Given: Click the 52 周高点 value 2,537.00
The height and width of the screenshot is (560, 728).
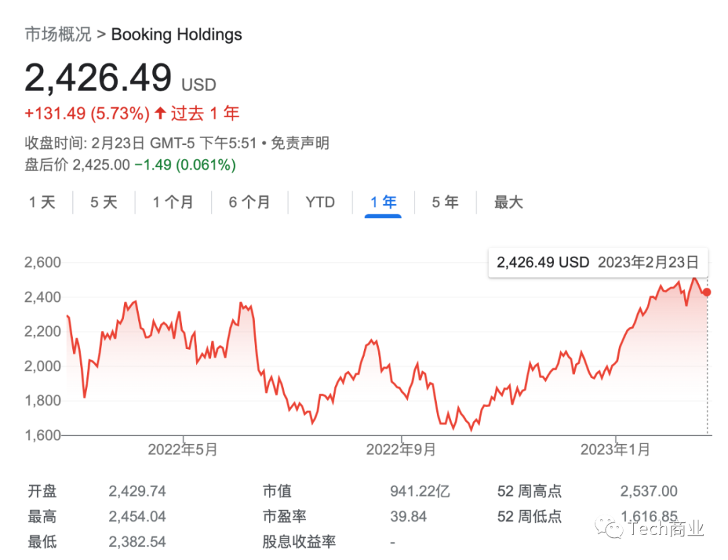Looking at the screenshot, I should click(648, 491).
